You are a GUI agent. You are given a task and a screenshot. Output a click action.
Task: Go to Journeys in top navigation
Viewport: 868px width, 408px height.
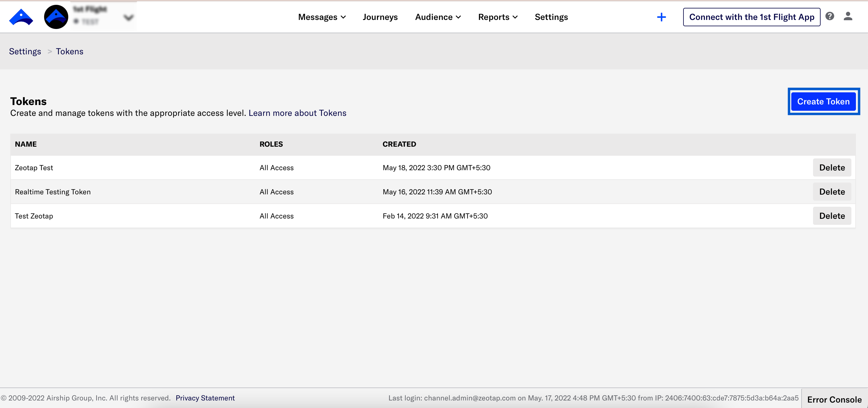(380, 17)
